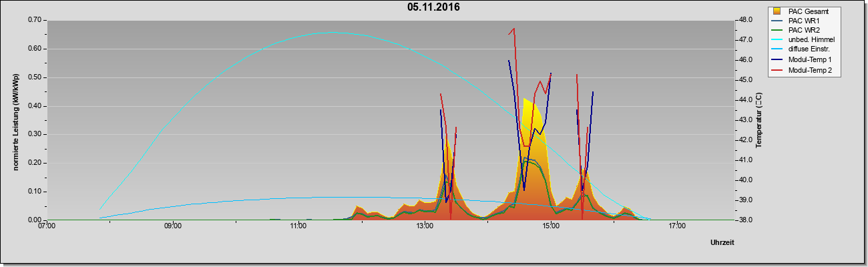Viewport: 868px width, 267px height.
Task: Click the Uhrzeit axis title
Action: (x=722, y=243)
